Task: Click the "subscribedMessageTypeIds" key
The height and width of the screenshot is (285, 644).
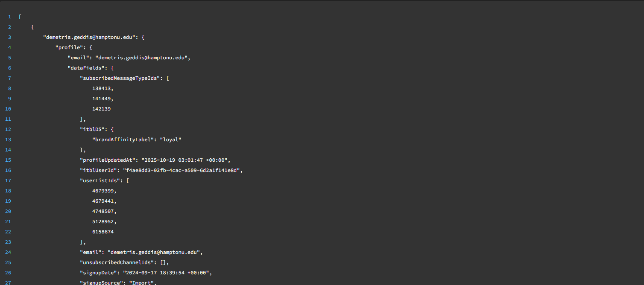Action: coord(120,78)
